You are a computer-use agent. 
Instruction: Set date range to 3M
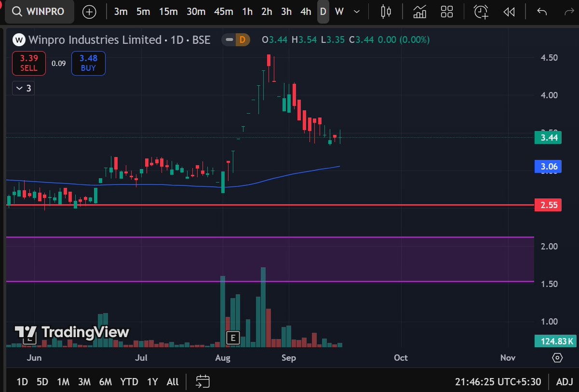(84, 382)
